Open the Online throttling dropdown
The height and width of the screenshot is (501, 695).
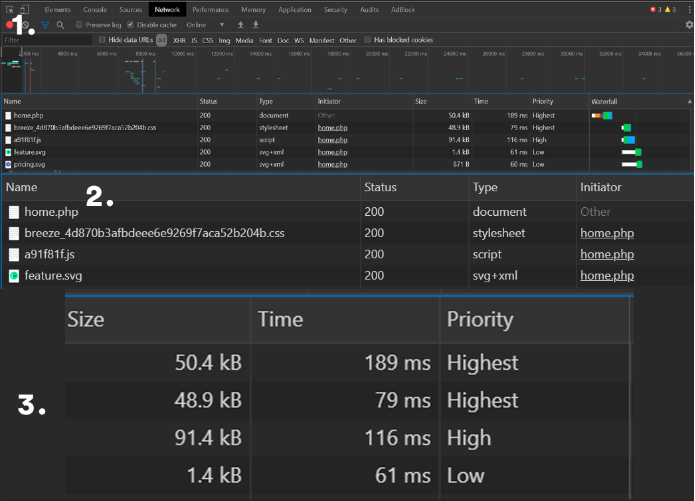pos(205,24)
